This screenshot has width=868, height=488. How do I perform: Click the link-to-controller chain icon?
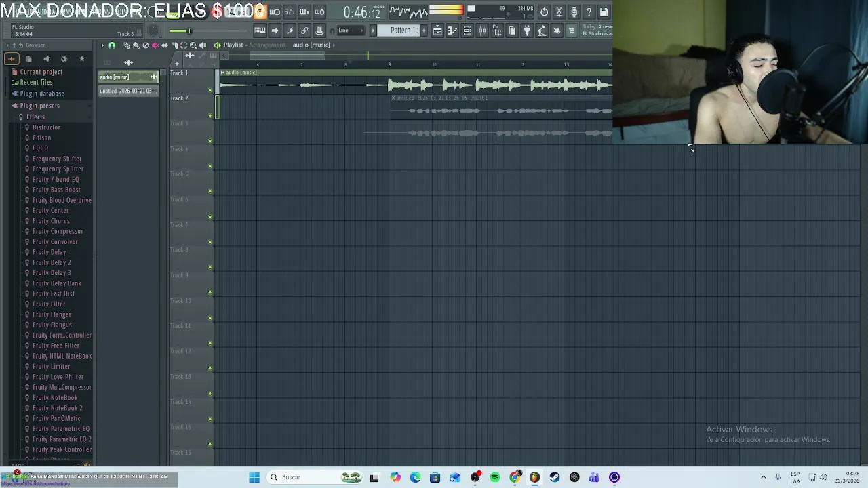304,30
